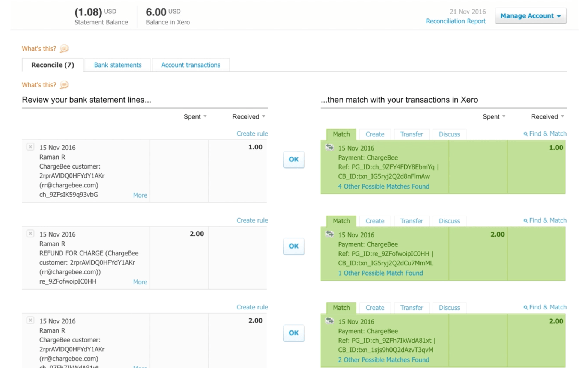View the 4 Other Possible Matches Found
The height and width of the screenshot is (368, 588).
coord(383,186)
